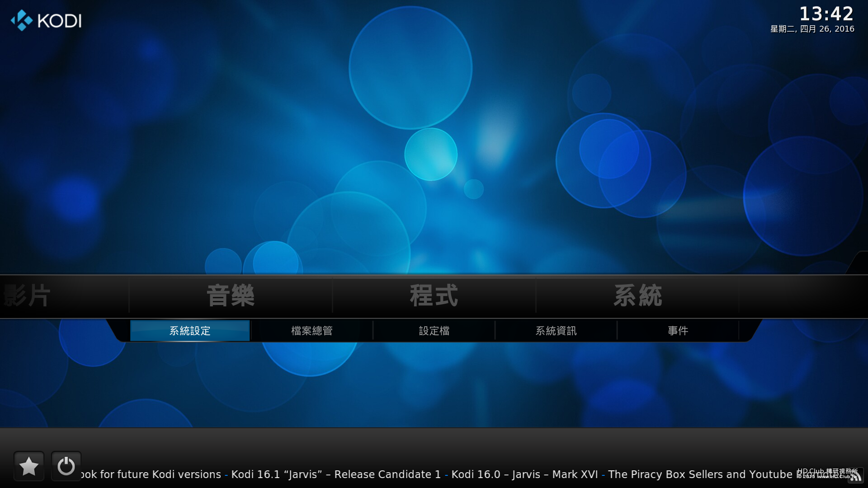Screen dimensions: 868x488
Task: Open 設定檔 profiles
Action: point(434,331)
